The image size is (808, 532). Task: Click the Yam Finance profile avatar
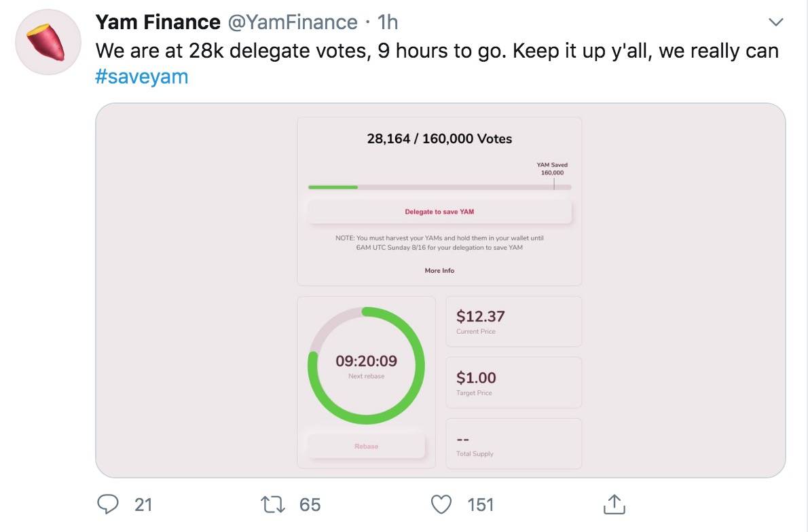click(x=49, y=43)
